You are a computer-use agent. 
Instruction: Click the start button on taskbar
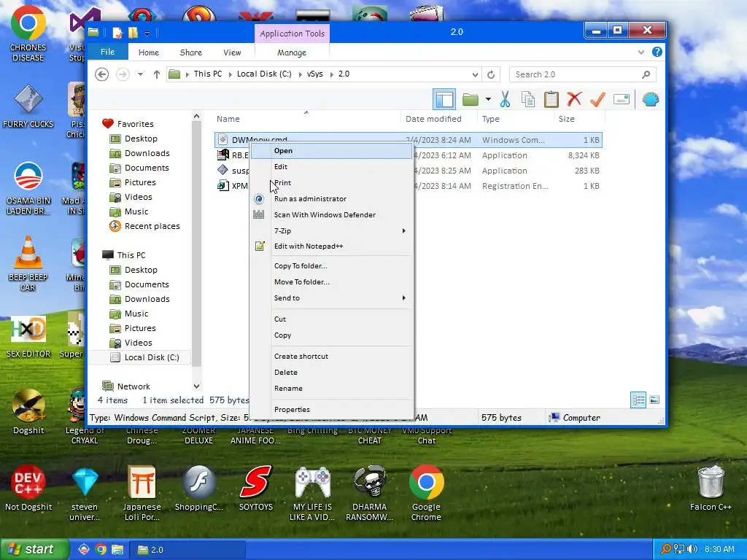34,550
